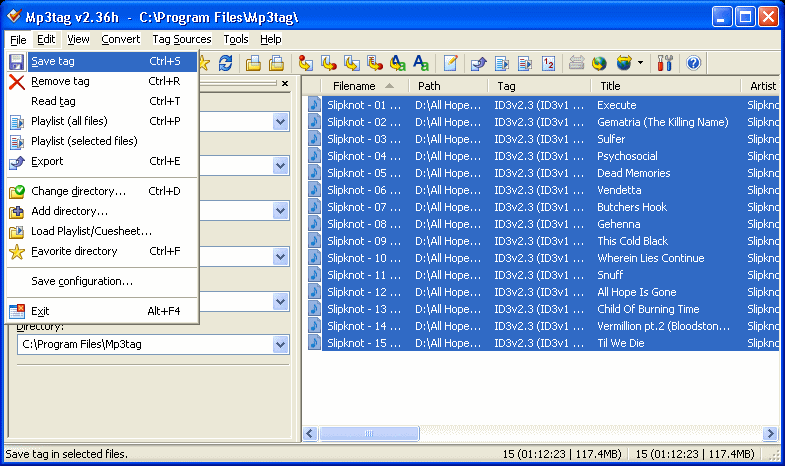Sort by the Tag column header
Viewport: 785px width, 466px height.
point(539,86)
